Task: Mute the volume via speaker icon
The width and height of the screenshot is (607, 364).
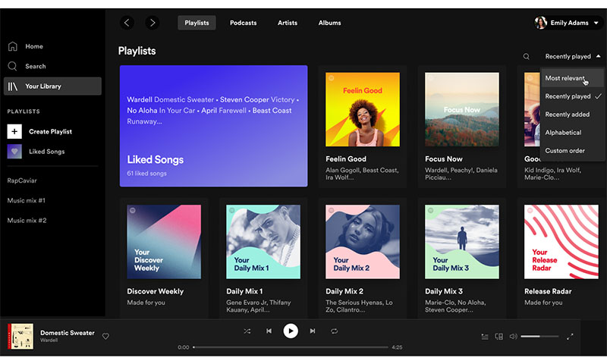Action: (x=514, y=337)
